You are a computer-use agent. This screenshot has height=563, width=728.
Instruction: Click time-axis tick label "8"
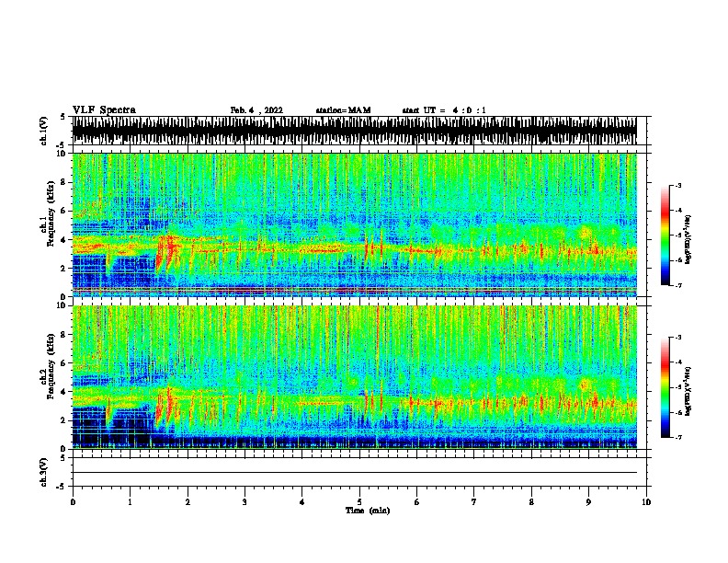[x=531, y=502]
